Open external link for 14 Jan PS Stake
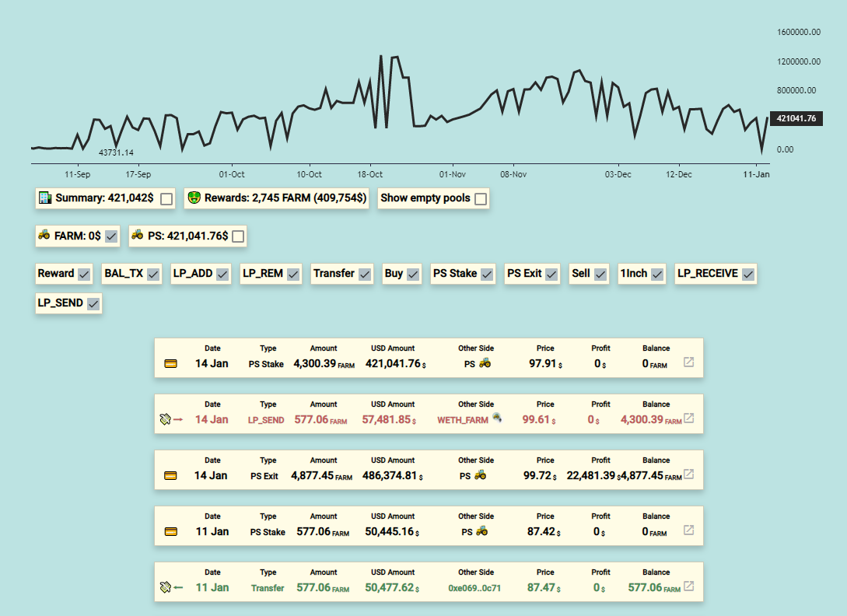 [689, 362]
